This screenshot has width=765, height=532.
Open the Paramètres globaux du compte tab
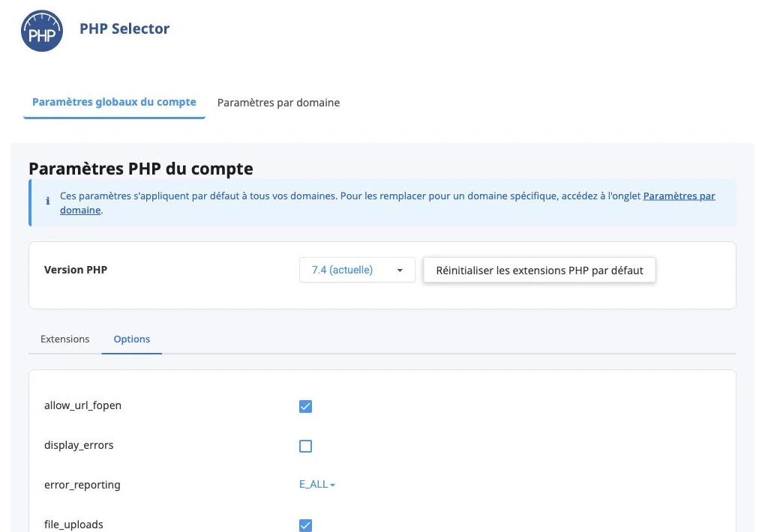tap(114, 103)
